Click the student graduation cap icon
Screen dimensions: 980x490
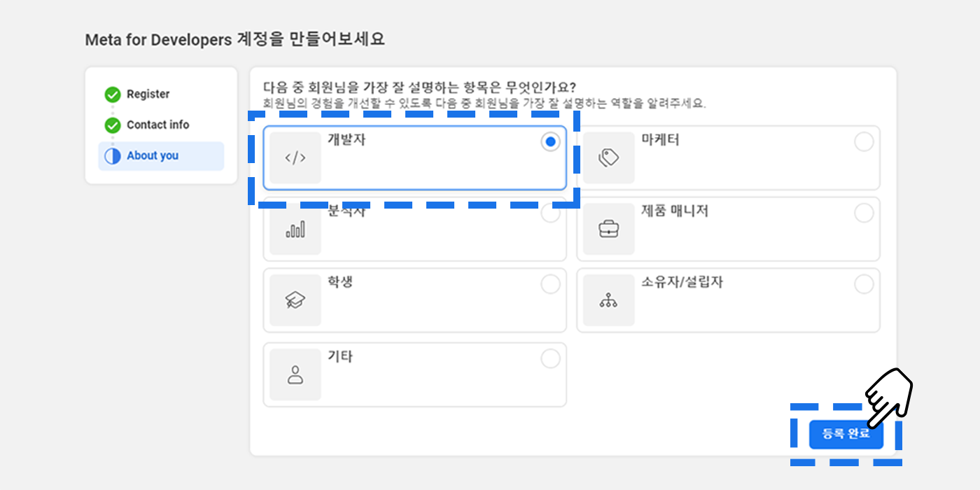click(x=295, y=301)
